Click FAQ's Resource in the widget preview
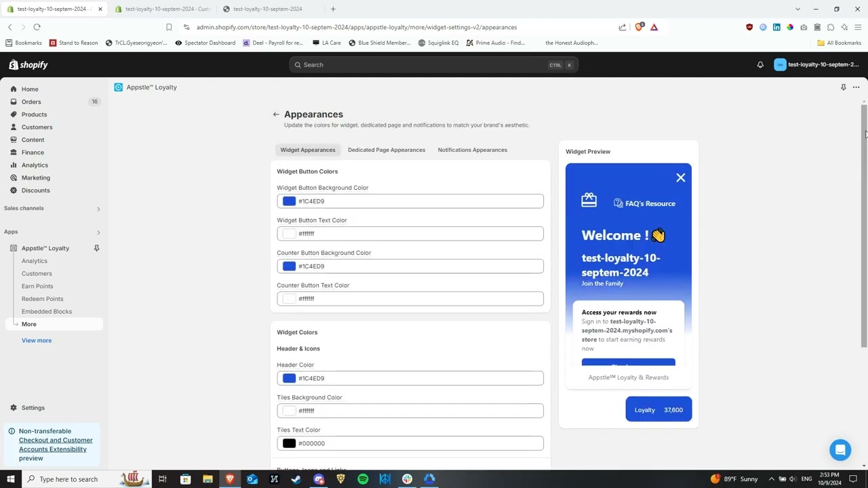 click(x=644, y=203)
